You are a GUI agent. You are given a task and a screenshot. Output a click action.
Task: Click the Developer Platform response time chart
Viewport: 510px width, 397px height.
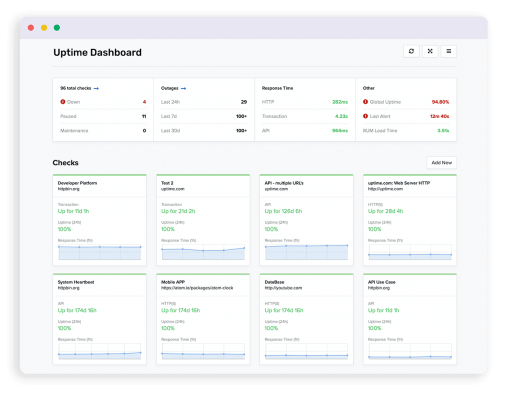tap(100, 252)
